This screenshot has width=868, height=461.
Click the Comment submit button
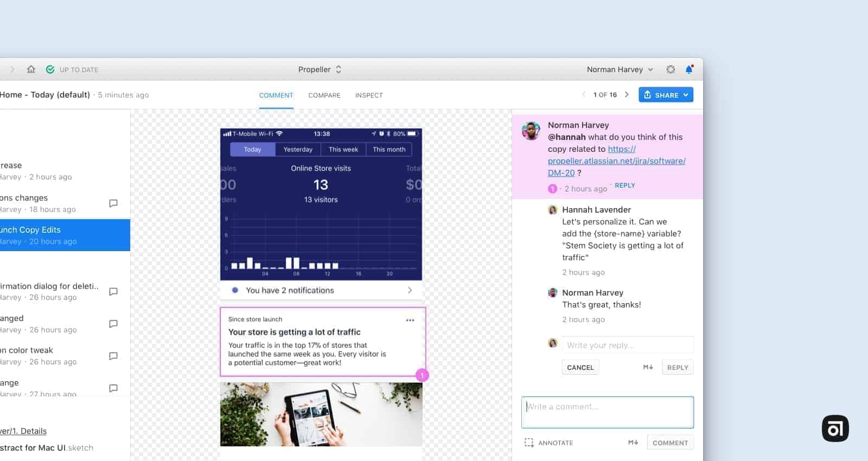point(670,443)
